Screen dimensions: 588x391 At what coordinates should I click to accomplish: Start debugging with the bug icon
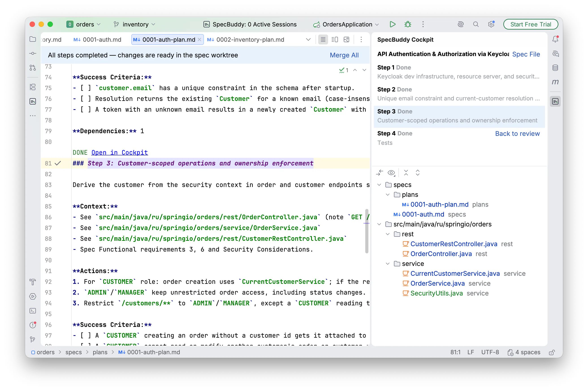click(408, 24)
